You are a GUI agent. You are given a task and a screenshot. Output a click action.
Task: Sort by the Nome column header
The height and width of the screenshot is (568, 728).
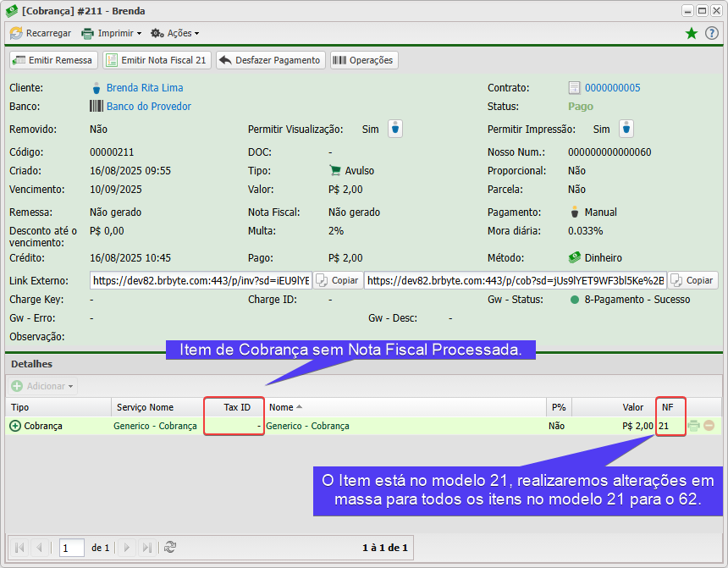[281, 407]
